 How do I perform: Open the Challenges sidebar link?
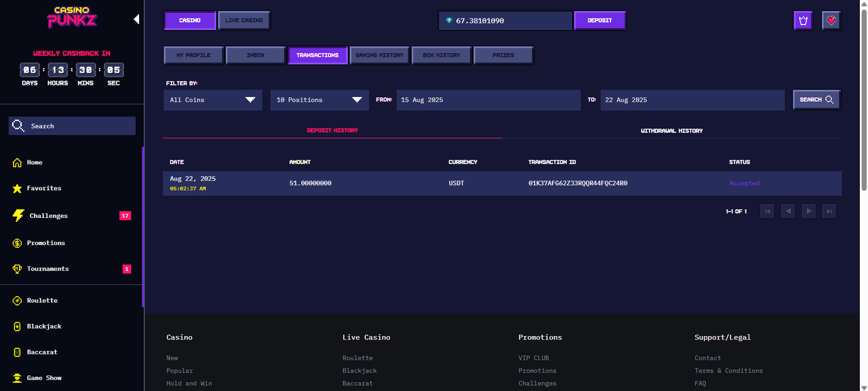pyautogui.click(x=49, y=216)
